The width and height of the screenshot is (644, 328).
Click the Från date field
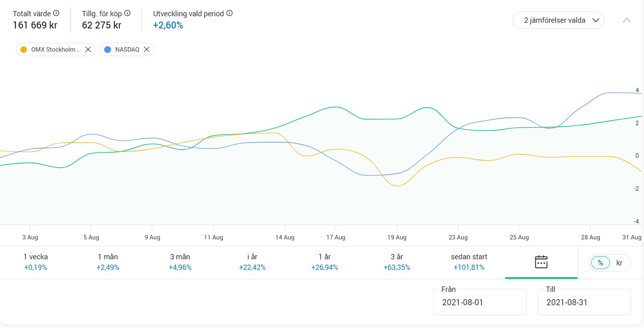click(x=480, y=302)
